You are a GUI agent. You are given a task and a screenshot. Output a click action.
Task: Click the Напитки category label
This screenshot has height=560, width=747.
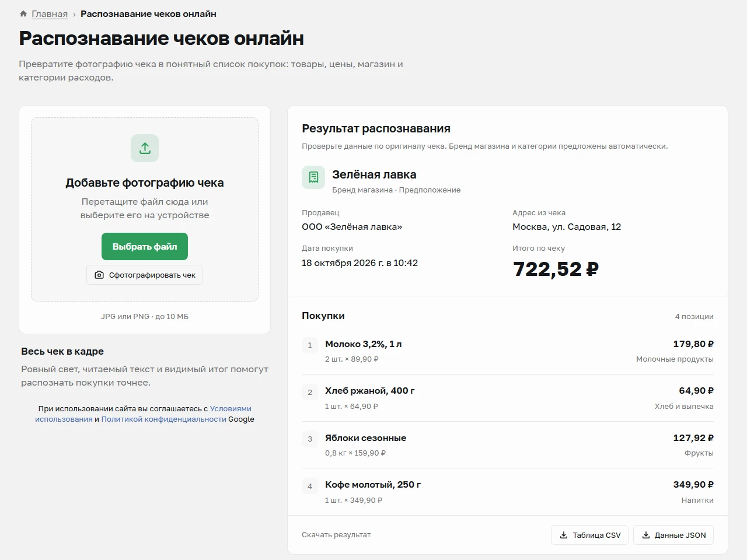click(x=697, y=501)
